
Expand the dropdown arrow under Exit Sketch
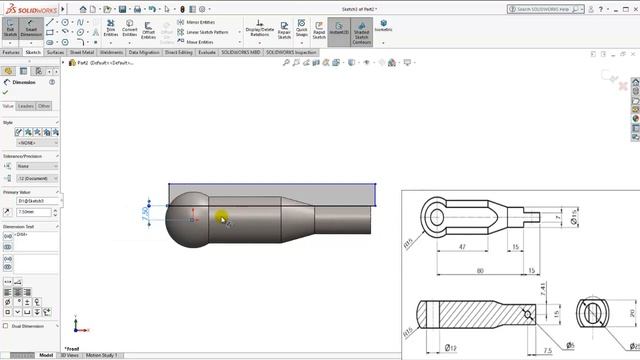click(x=10, y=43)
